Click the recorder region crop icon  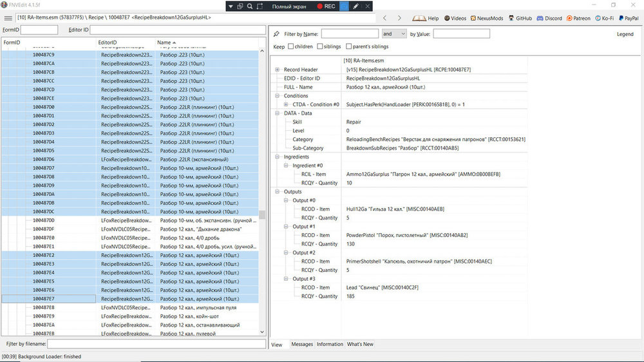point(260,6)
